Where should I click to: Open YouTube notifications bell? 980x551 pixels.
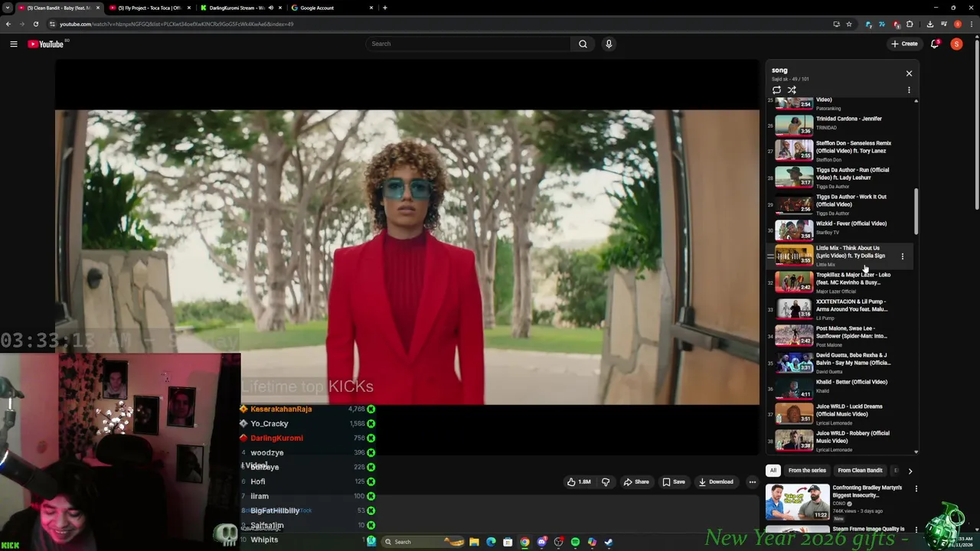[x=935, y=44]
